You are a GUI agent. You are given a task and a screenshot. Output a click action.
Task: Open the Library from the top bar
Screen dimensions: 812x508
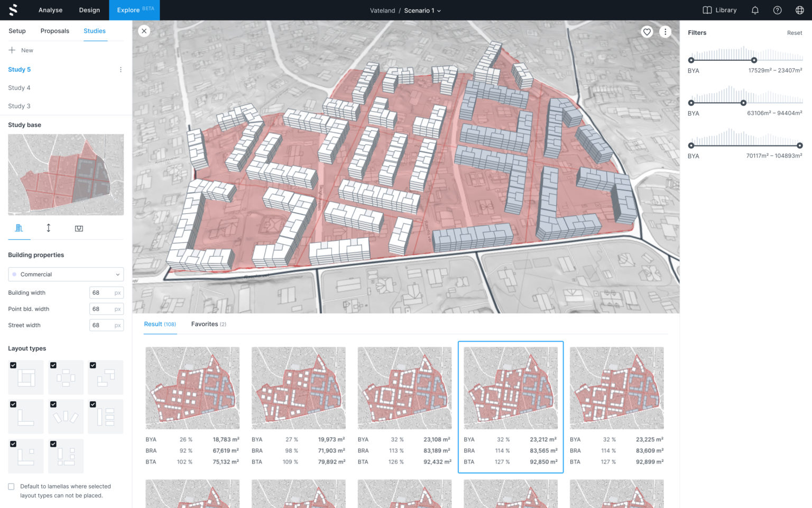tap(719, 10)
